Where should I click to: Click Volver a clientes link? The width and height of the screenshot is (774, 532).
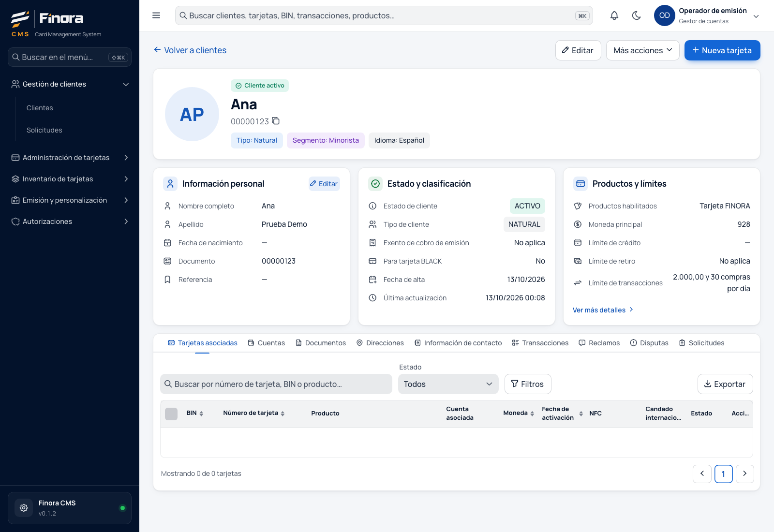coord(190,50)
